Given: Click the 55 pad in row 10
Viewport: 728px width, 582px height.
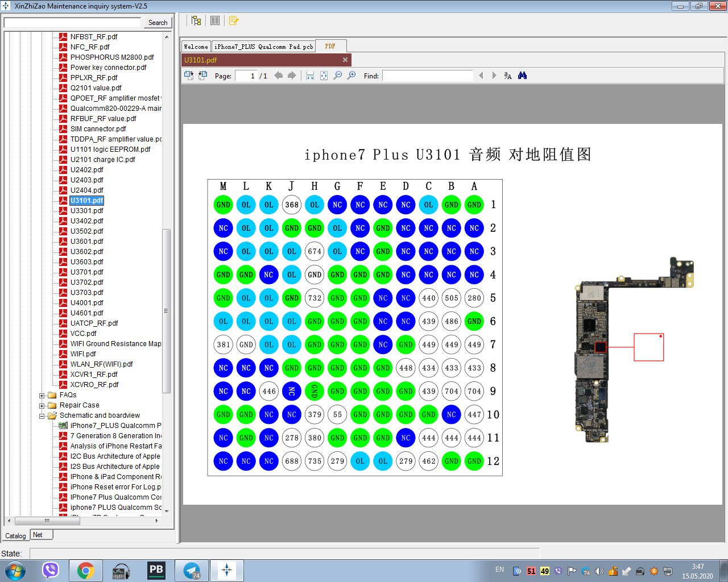Looking at the screenshot, I should click(x=337, y=414).
